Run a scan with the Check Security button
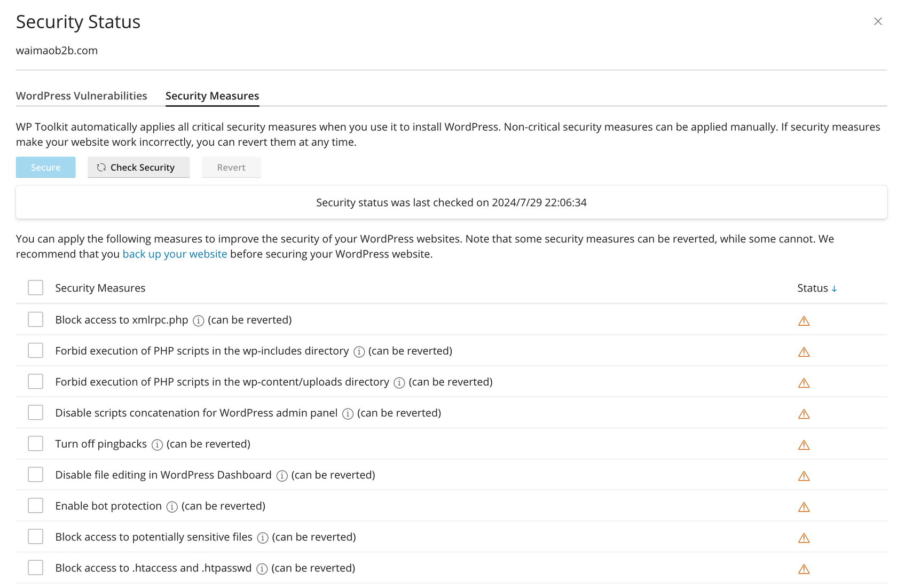Image resolution: width=897 pixels, height=588 pixels. (138, 167)
